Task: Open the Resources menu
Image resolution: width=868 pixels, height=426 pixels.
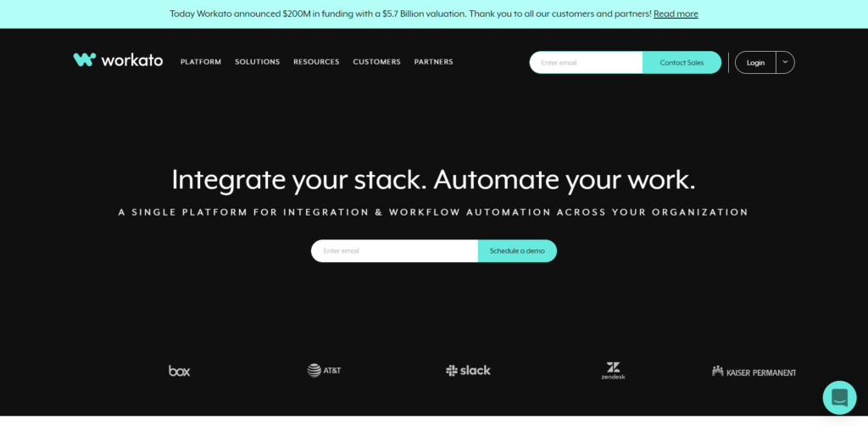Action: pos(317,62)
